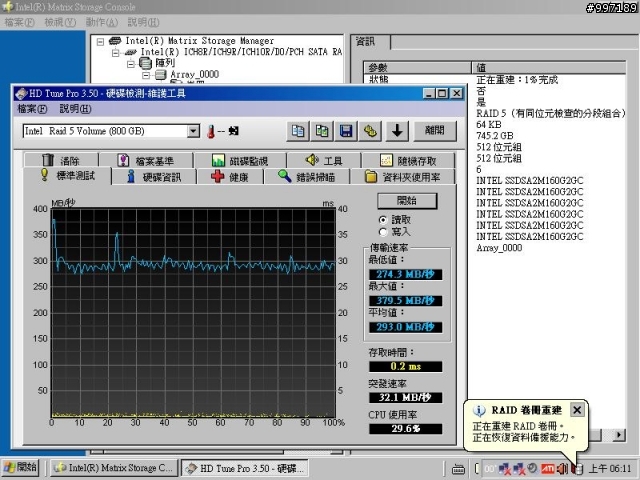Click the 開始 start benchmark button
Viewport: 640px width, 480px height.
[407, 201]
